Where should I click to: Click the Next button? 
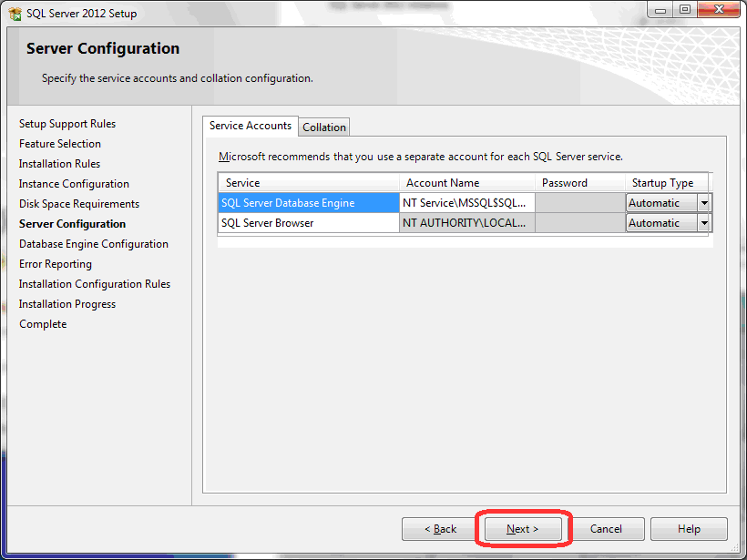pyautogui.click(x=523, y=528)
